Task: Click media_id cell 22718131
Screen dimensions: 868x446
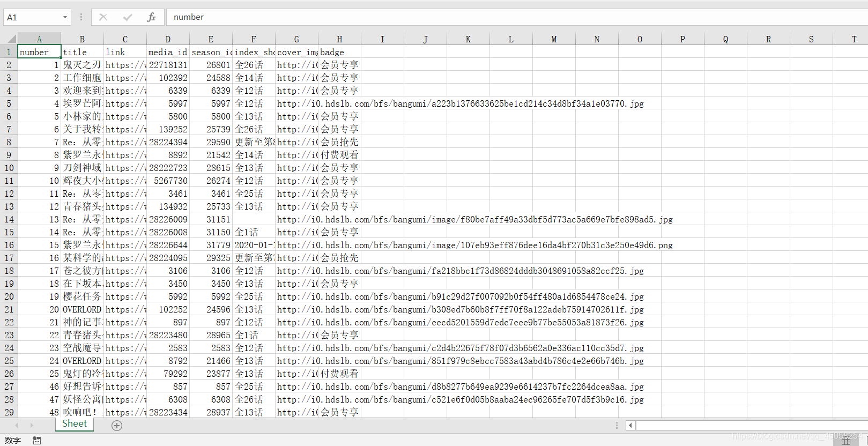Action: [168, 65]
